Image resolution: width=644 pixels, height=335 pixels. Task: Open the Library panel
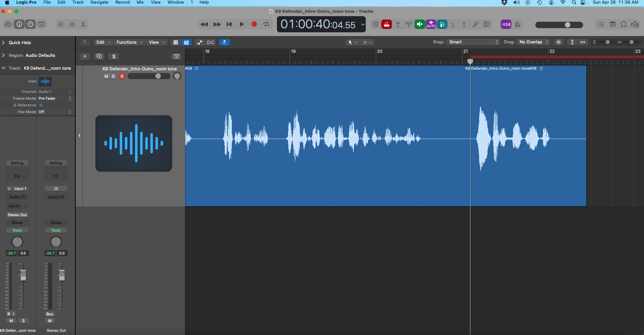coord(8,24)
